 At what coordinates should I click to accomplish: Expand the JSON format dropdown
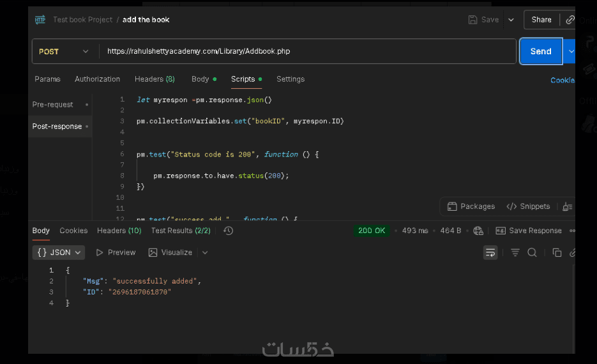pos(59,253)
